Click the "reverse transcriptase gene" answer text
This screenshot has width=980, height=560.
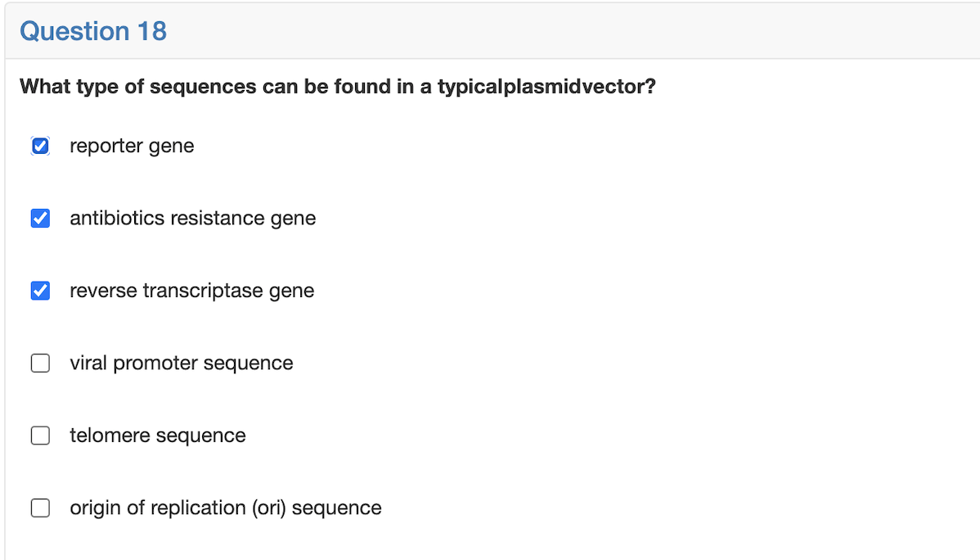pos(191,291)
